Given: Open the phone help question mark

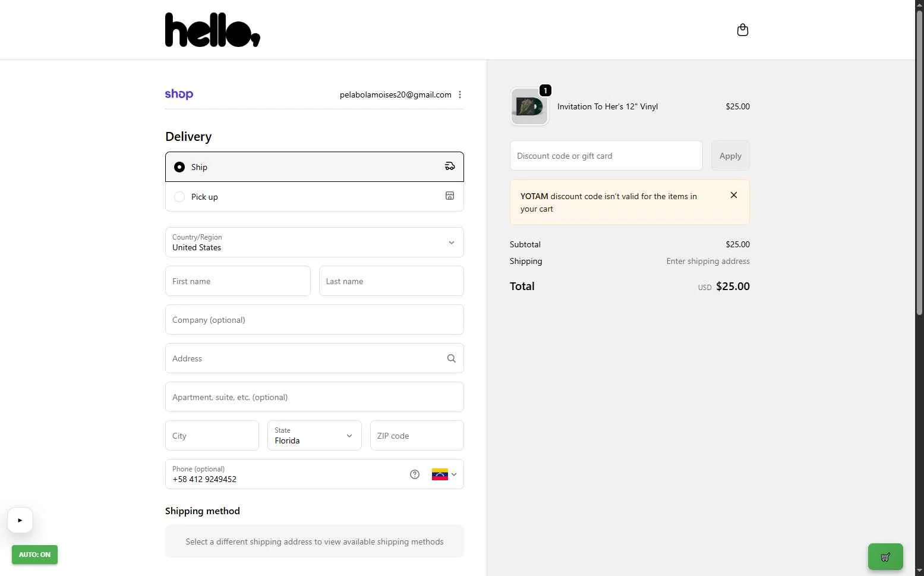Looking at the screenshot, I should [x=415, y=474].
